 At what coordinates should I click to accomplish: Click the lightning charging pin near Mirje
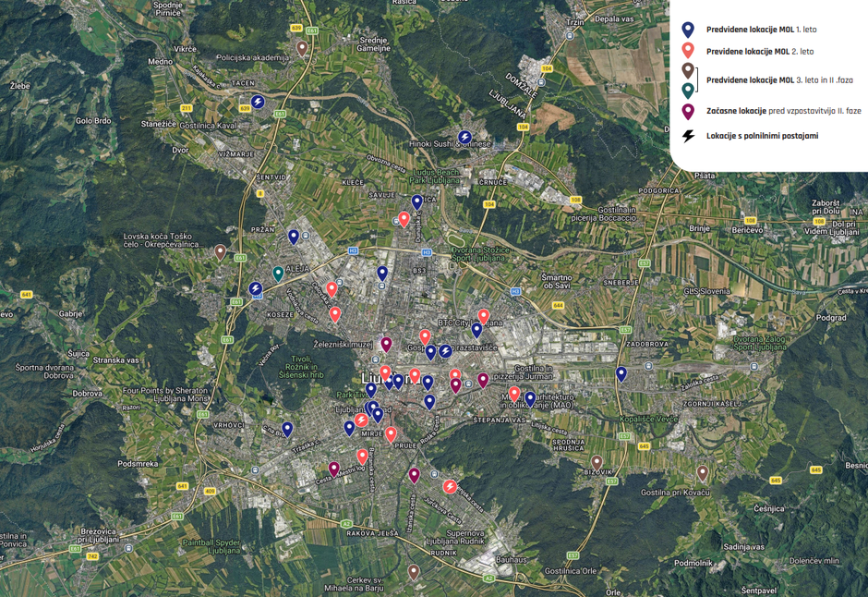point(361,420)
